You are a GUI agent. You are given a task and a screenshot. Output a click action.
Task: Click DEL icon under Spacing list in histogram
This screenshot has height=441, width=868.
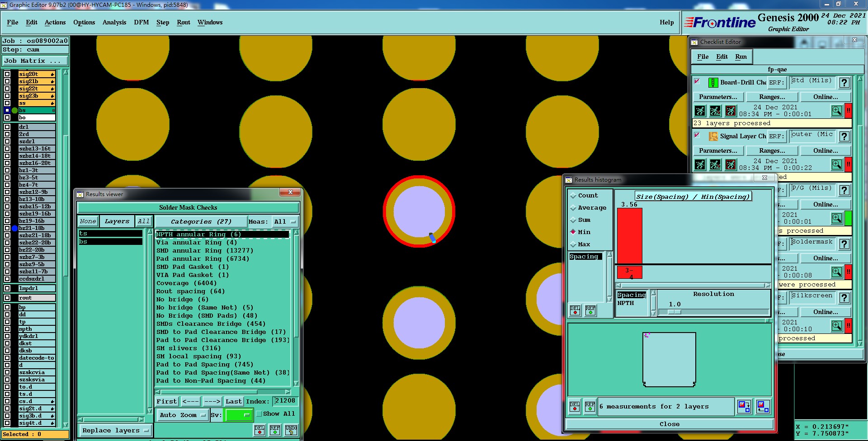tap(575, 310)
